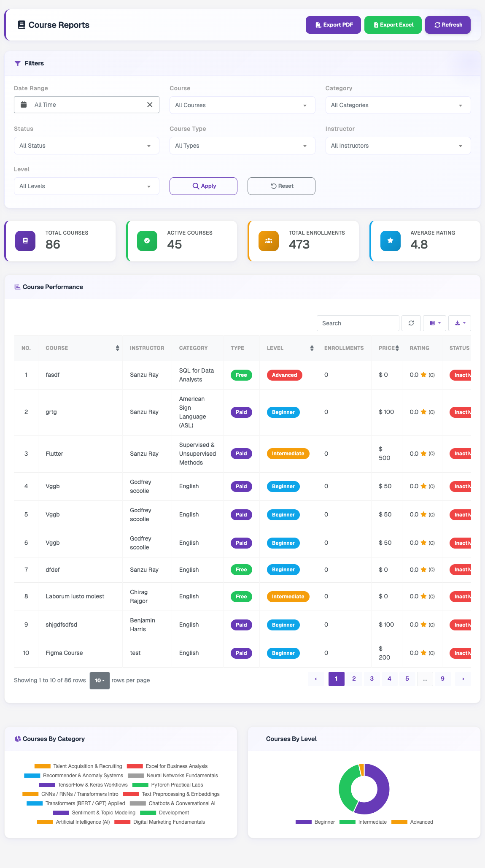
Task: Reset all filters
Action: tap(281, 186)
